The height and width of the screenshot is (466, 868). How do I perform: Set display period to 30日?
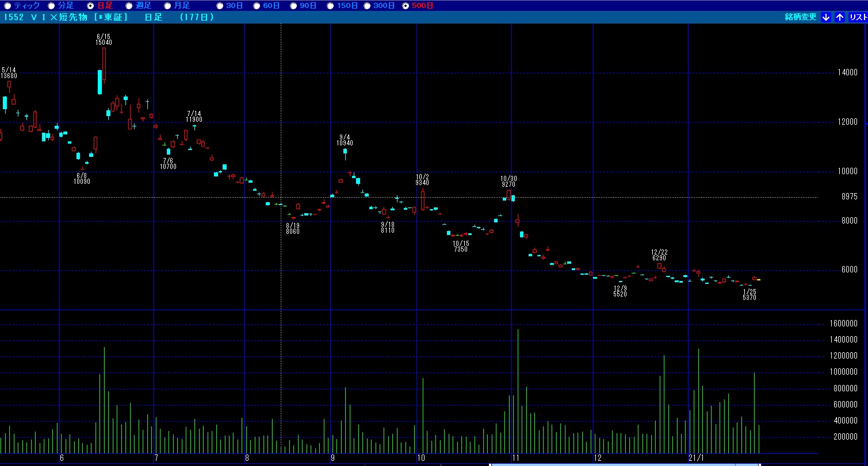click(220, 6)
